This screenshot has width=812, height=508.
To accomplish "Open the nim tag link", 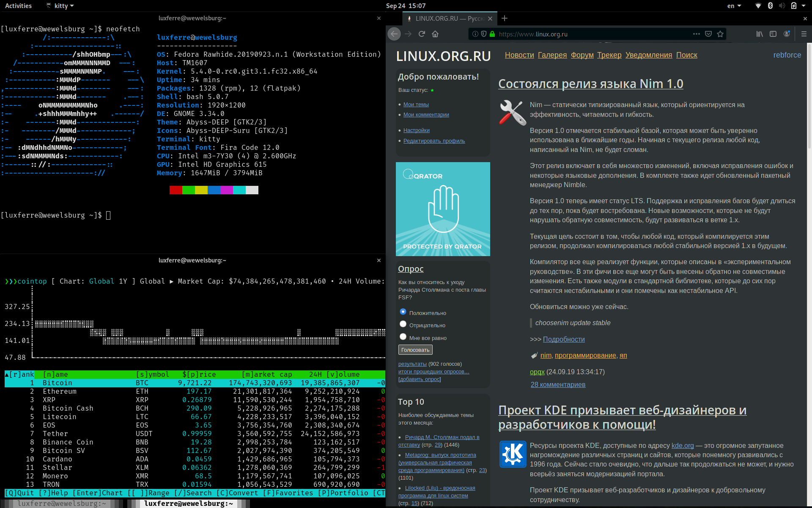I will point(546,355).
